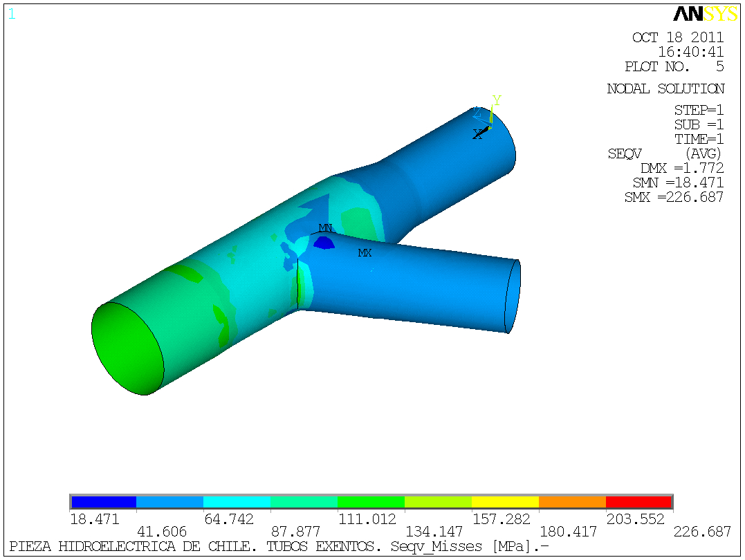745x560 pixels.
Task: Click the PLOT NO. 5 label
Action: 674,66
